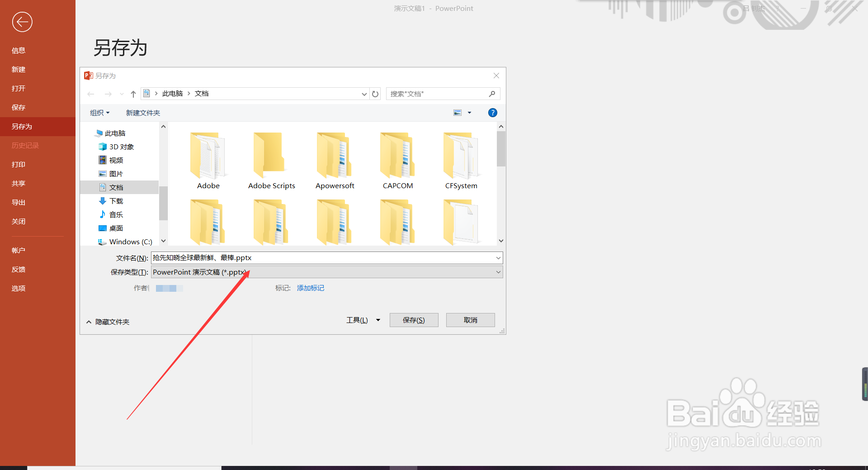
Task: Select 下载 in the navigation tree
Action: 116,201
